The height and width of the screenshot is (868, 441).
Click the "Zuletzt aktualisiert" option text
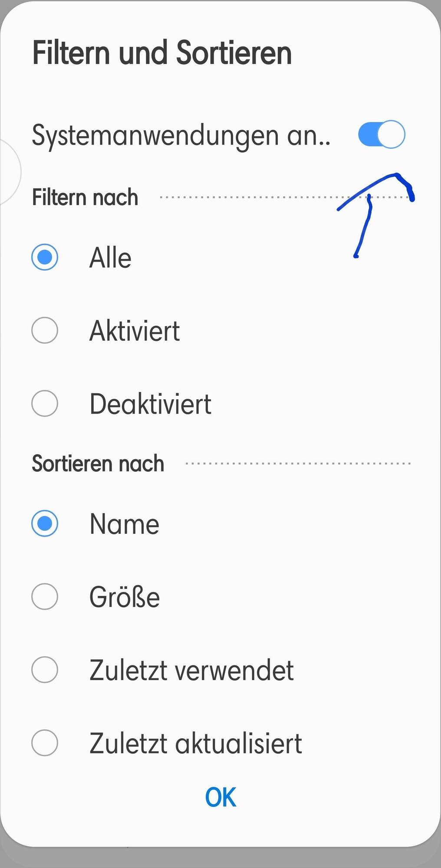coord(195,743)
